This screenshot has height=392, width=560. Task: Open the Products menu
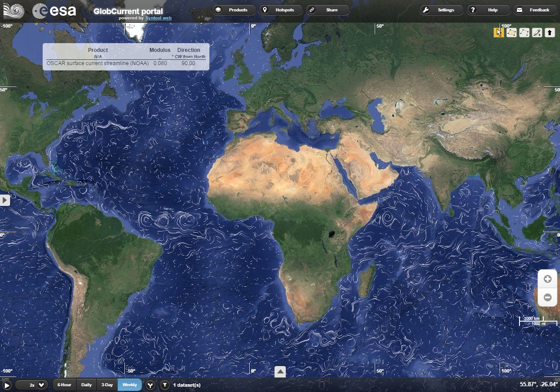[x=234, y=10]
